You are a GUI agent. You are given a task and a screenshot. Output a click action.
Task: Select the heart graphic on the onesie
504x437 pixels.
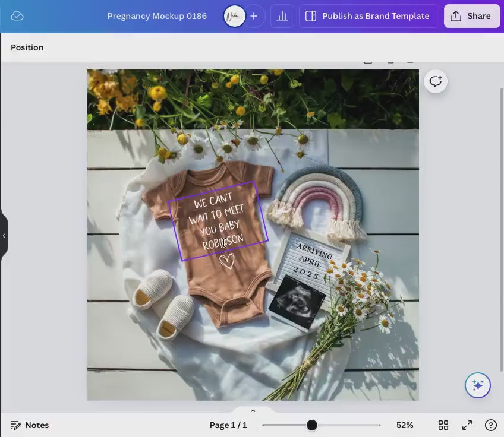click(x=226, y=261)
